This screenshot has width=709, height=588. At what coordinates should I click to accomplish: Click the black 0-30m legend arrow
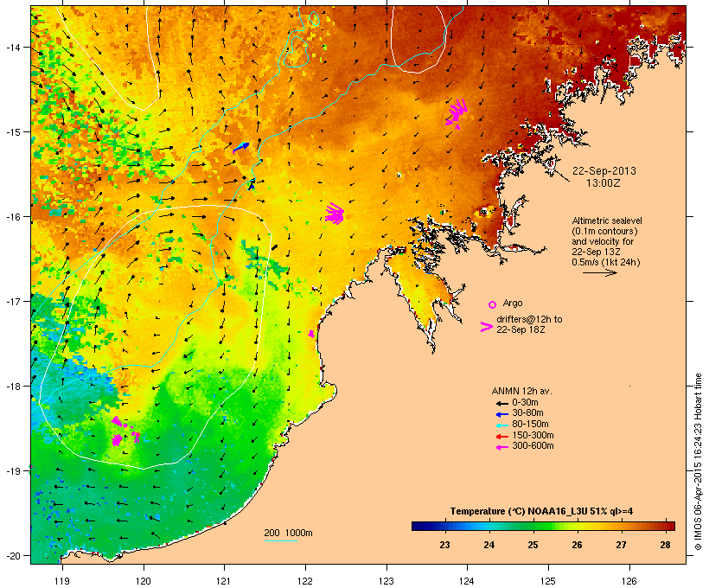tap(502, 403)
